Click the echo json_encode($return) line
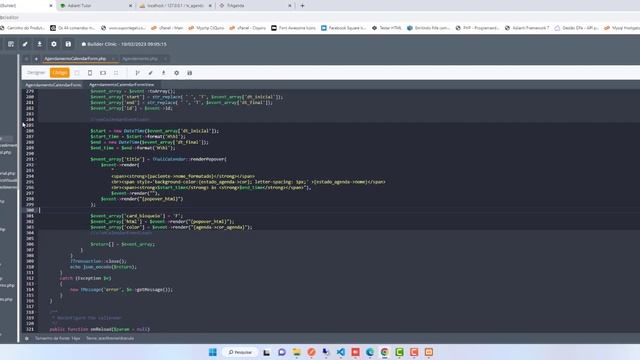This screenshot has height=360, width=640. click(x=103, y=267)
